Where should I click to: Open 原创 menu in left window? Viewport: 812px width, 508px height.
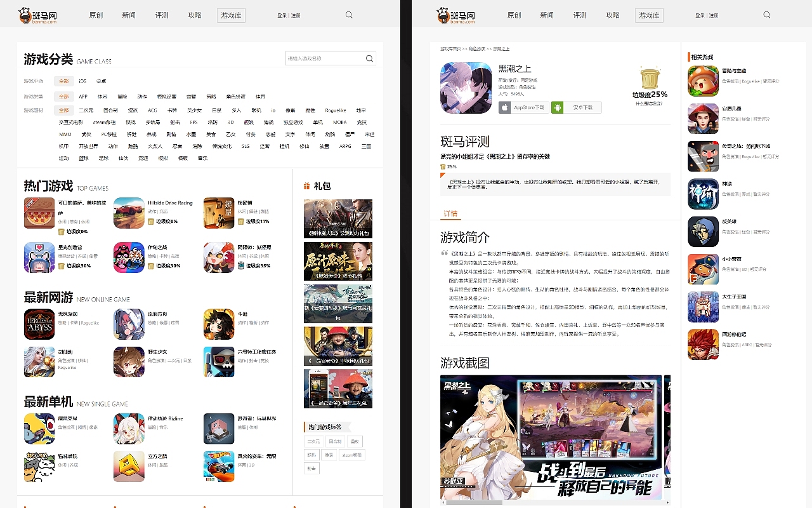click(96, 15)
